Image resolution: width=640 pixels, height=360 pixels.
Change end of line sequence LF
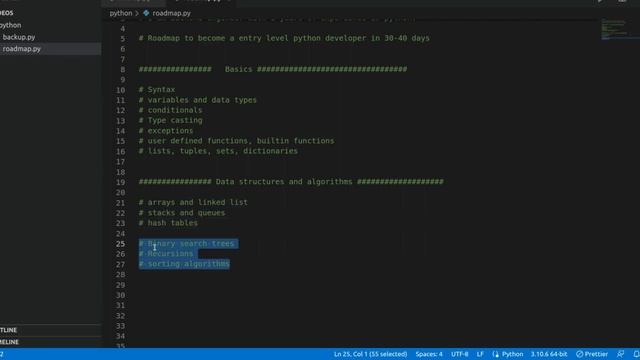pos(480,354)
